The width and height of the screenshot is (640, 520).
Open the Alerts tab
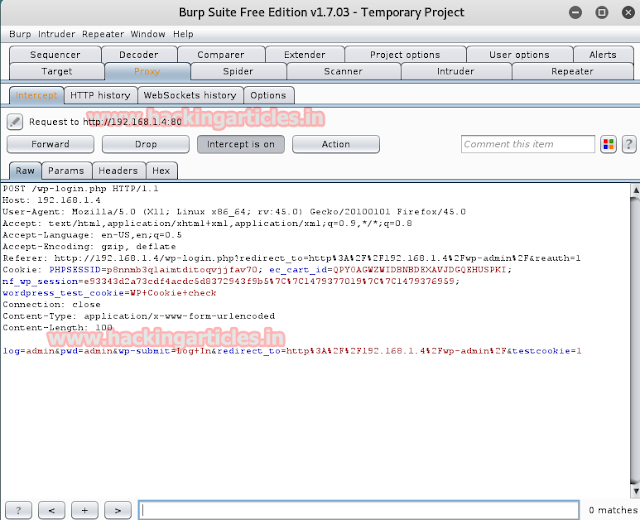point(602,55)
